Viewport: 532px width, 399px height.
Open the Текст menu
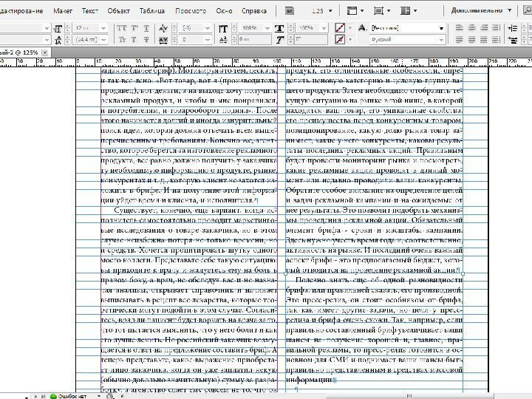90,11
